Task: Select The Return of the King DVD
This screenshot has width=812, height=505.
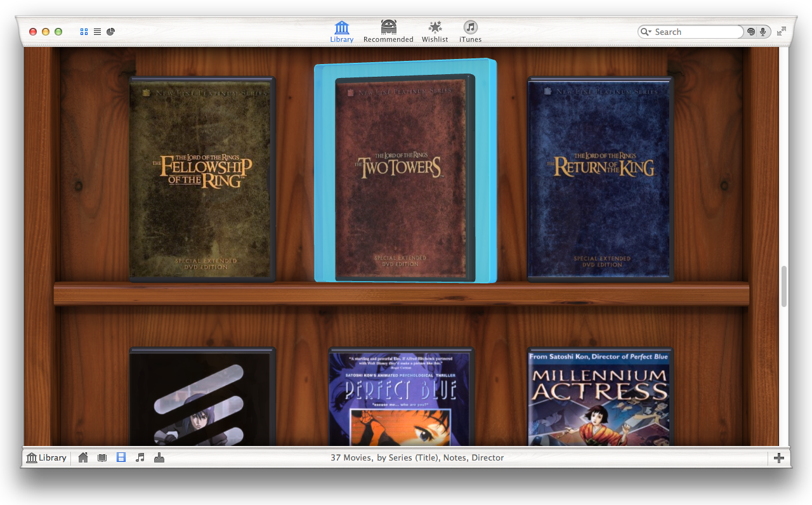Action: pos(601,179)
